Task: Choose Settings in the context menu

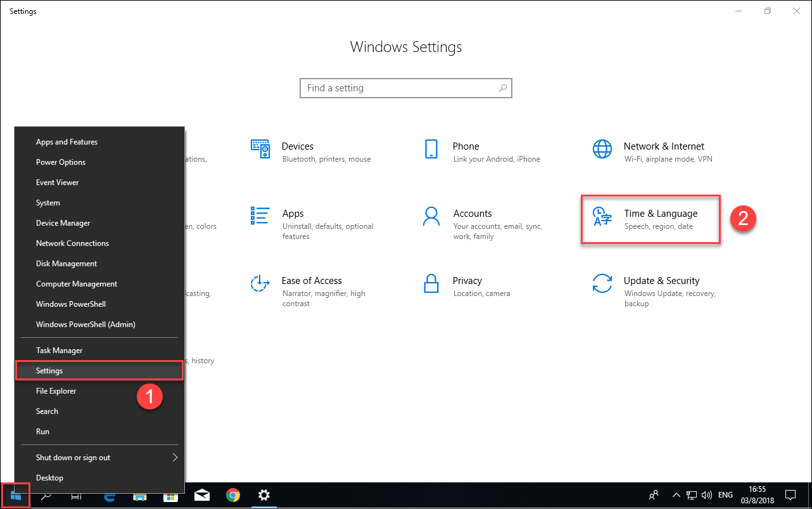Action: pos(99,371)
